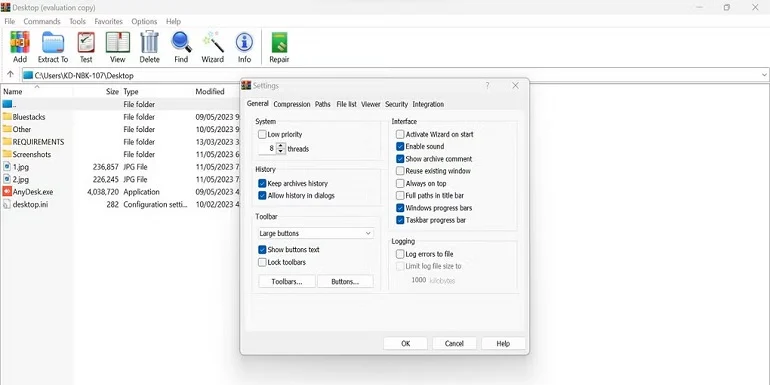770x385 pixels.
Task: Uncheck Taskbar progress bar
Action: [x=400, y=220]
